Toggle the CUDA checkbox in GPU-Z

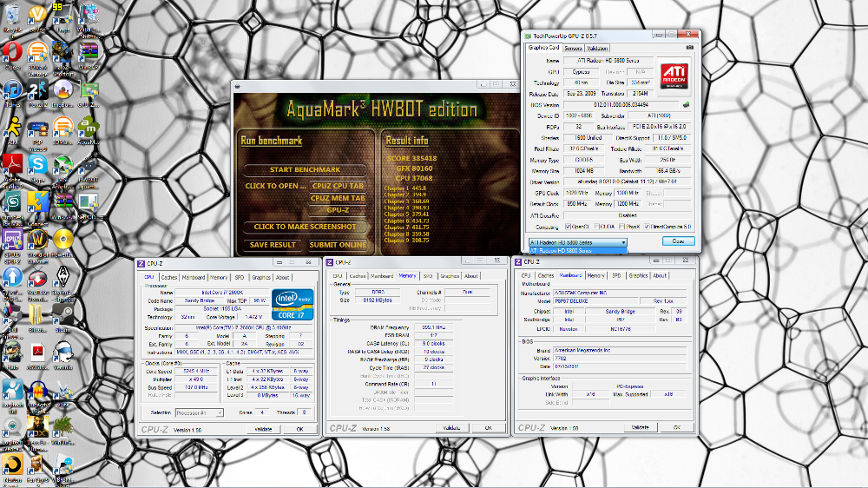[596, 227]
